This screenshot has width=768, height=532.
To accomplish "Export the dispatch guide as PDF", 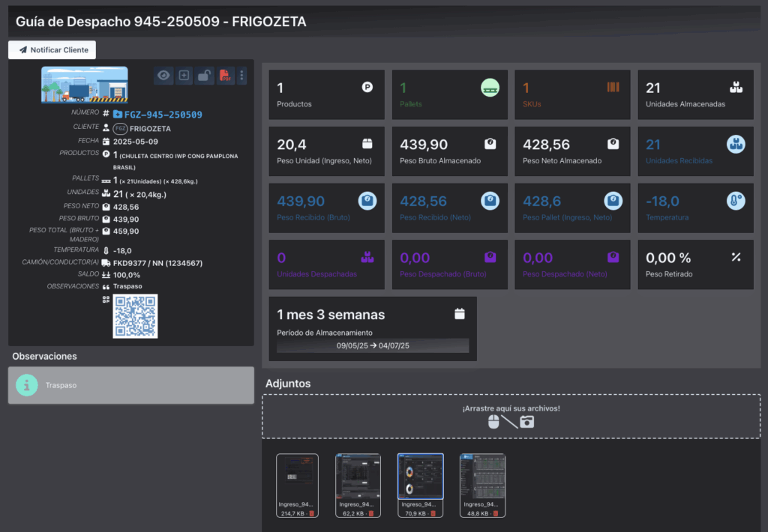I will pos(225,76).
